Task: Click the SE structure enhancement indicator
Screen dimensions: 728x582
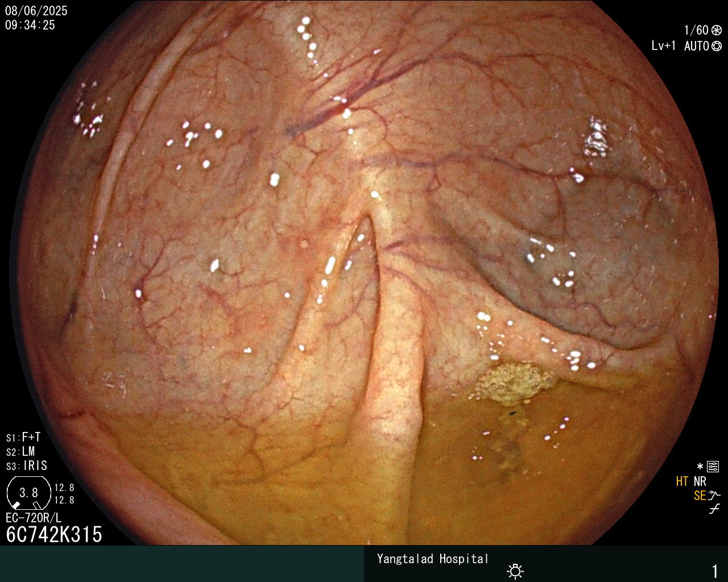Action: 700,496
